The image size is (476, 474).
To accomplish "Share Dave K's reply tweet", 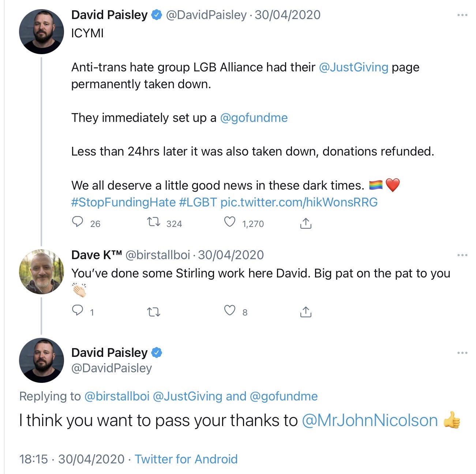I will (x=306, y=311).
